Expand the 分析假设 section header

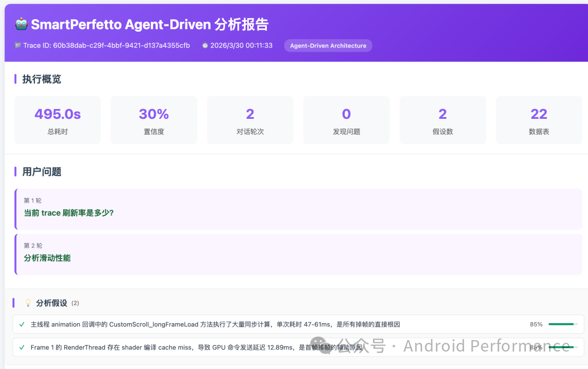pyautogui.click(x=52, y=303)
